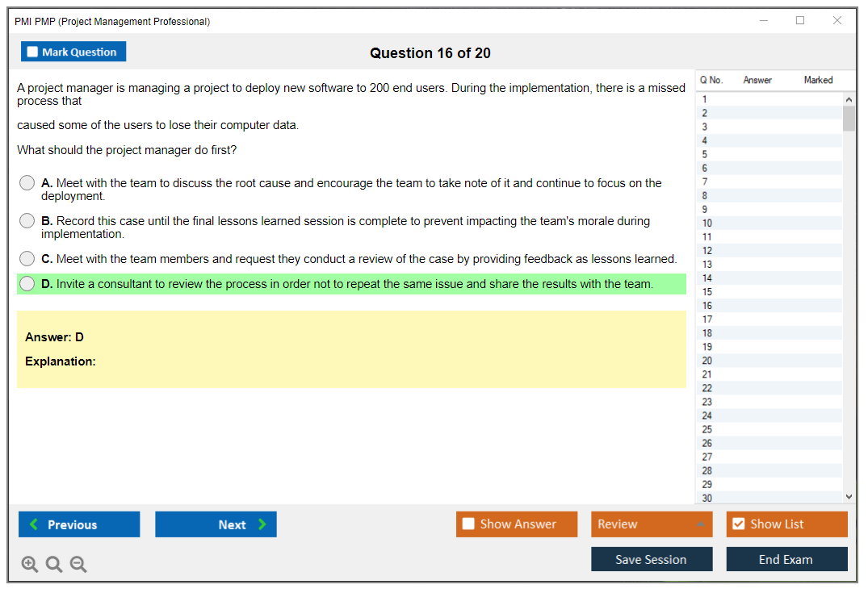Click the zoom out magnifier icon
Viewport: 868px width, 593px height.
[78, 565]
